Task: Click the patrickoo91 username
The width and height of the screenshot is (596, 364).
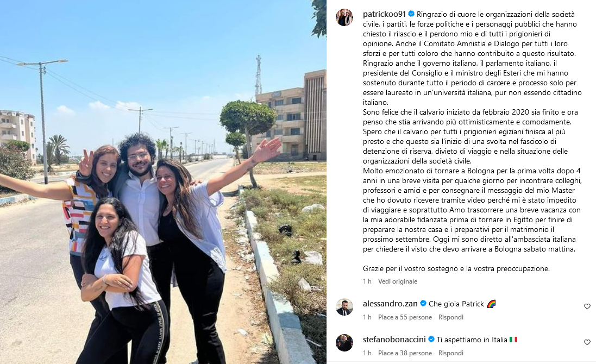Action: [x=384, y=15]
